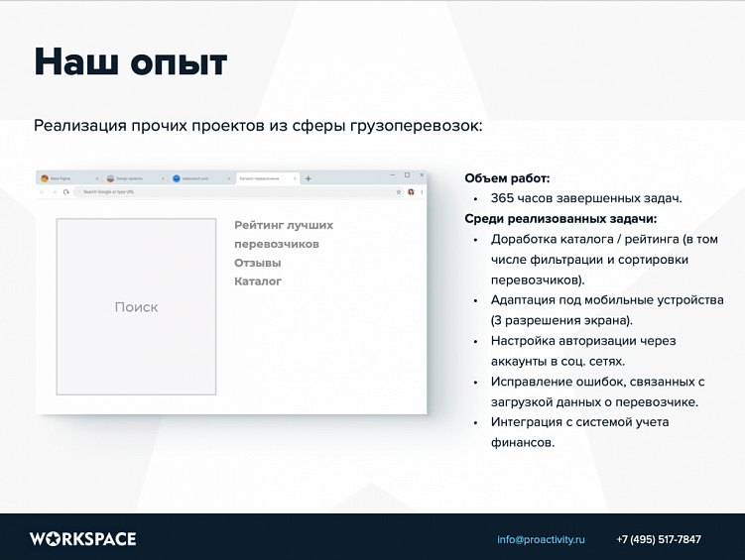745x560 pixels.
Task: Minimize the mock browser window
Action: click(393, 175)
